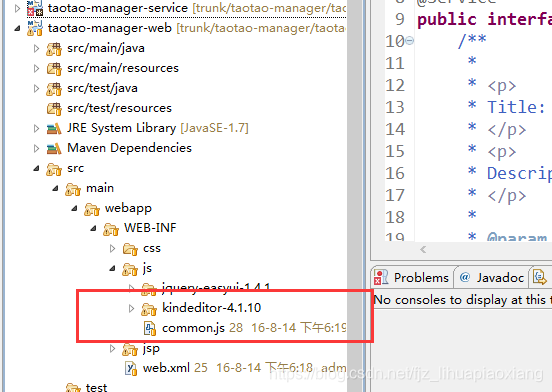The height and width of the screenshot is (392, 552).
Task: Expand the src/test/java folder
Action: click(x=36, y=88)
